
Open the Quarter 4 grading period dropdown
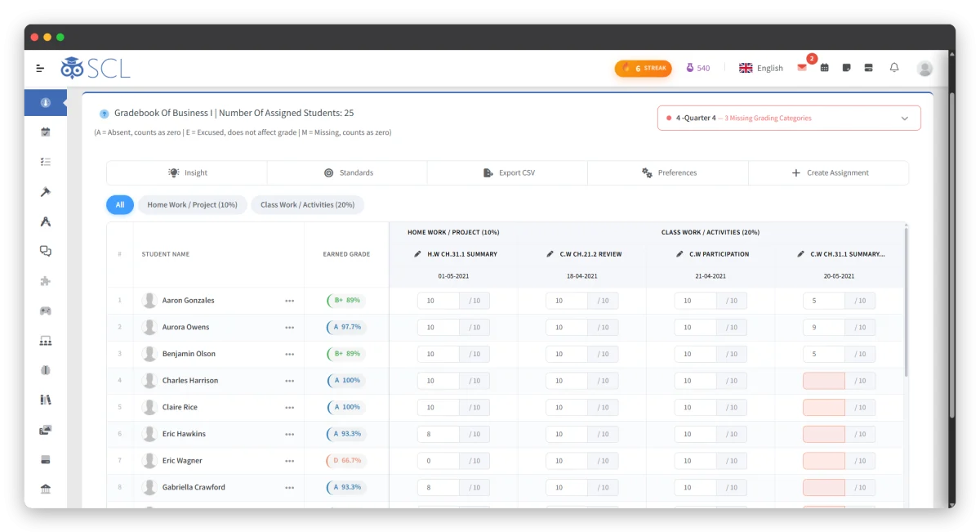[x=789, y=118]
